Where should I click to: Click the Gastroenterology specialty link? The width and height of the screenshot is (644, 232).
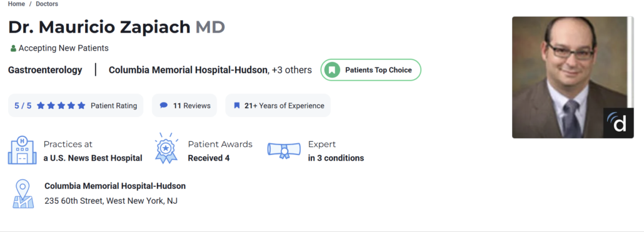45,70
